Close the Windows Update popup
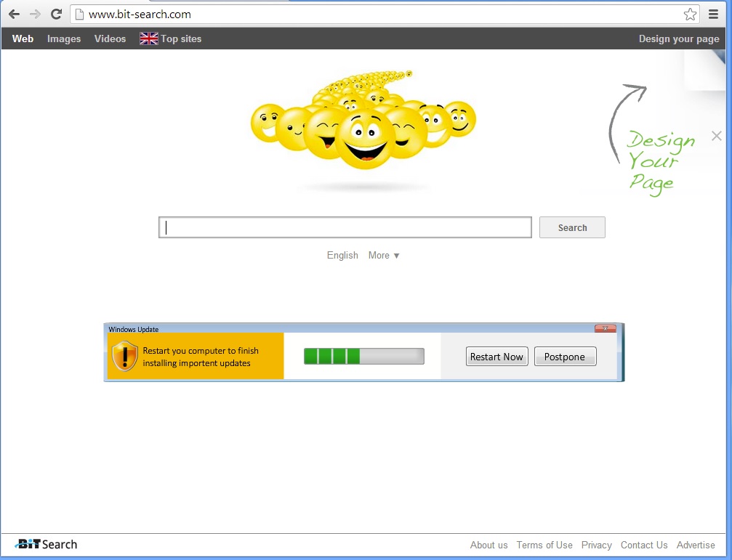Image resolution: width=732 pixels, height=560 pixels. (x=605, y=328)
